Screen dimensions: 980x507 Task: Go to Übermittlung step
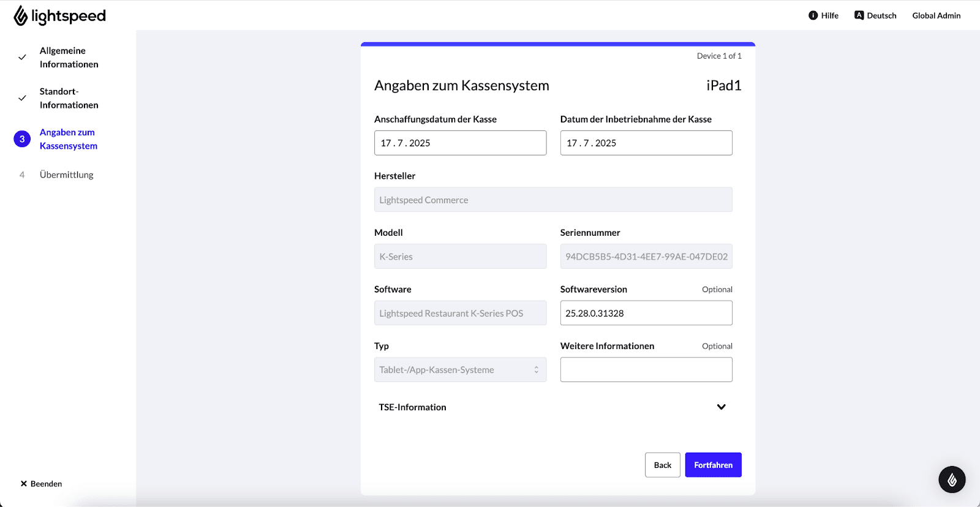coord(66,175)
